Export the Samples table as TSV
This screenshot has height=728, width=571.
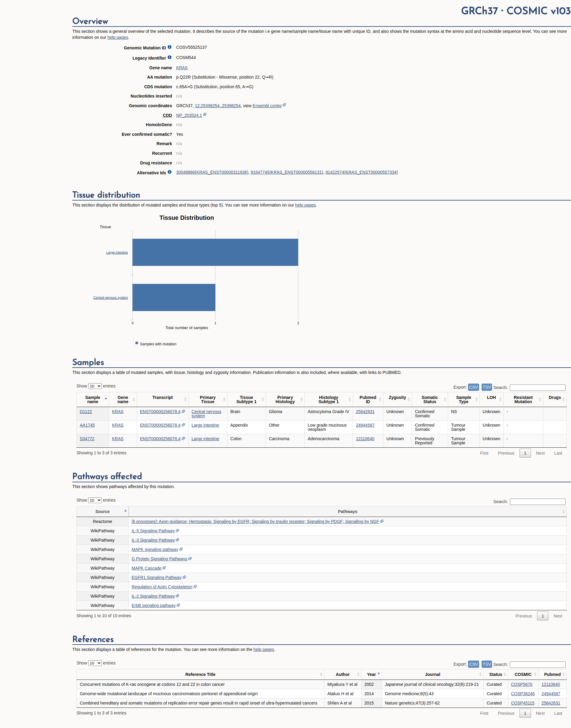click(x=487, y=387)
